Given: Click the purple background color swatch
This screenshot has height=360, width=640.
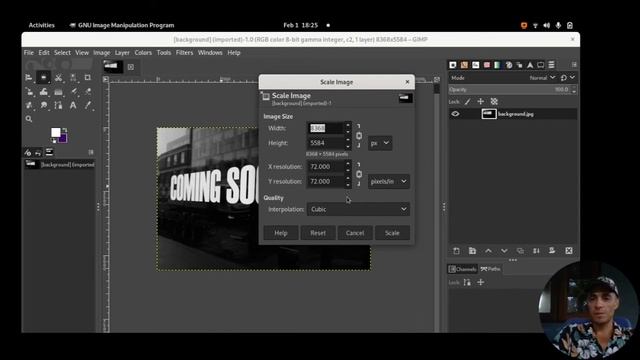Looking at the screenshot, I should point(64,139).
